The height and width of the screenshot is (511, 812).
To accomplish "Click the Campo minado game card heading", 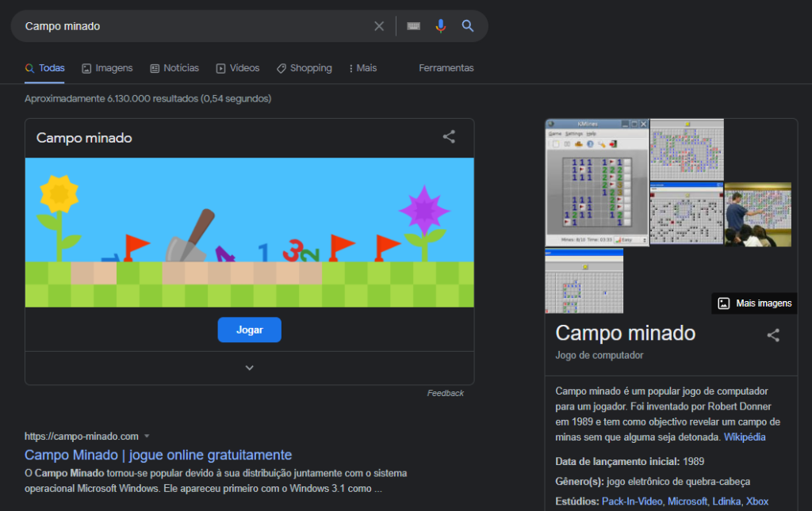I will pyautogui.click(x=84, y=138).
